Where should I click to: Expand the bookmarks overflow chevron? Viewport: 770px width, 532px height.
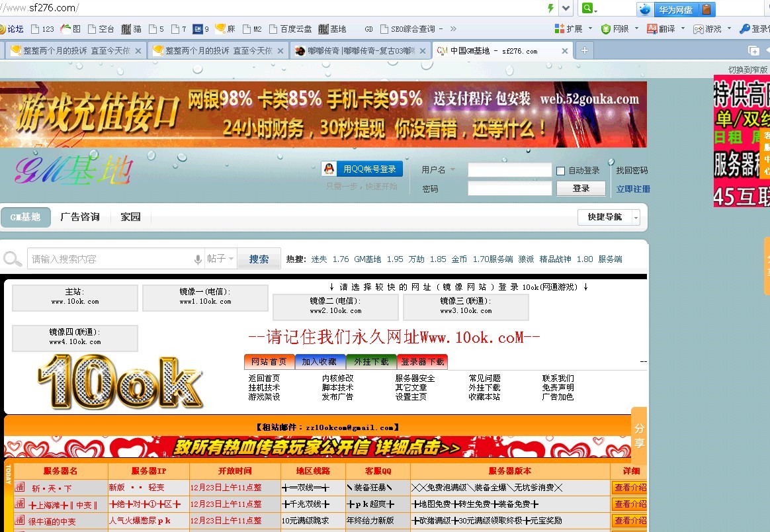coord(452,29)
